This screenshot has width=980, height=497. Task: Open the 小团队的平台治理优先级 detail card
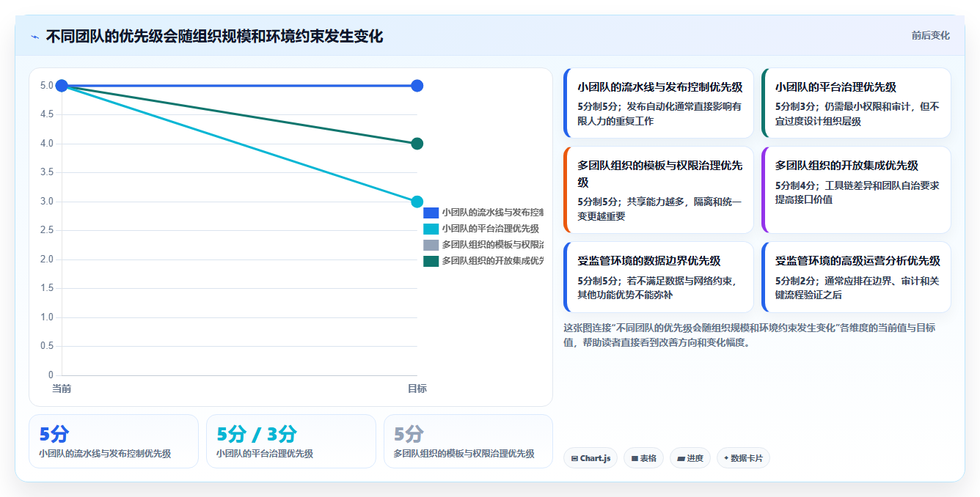856,103
